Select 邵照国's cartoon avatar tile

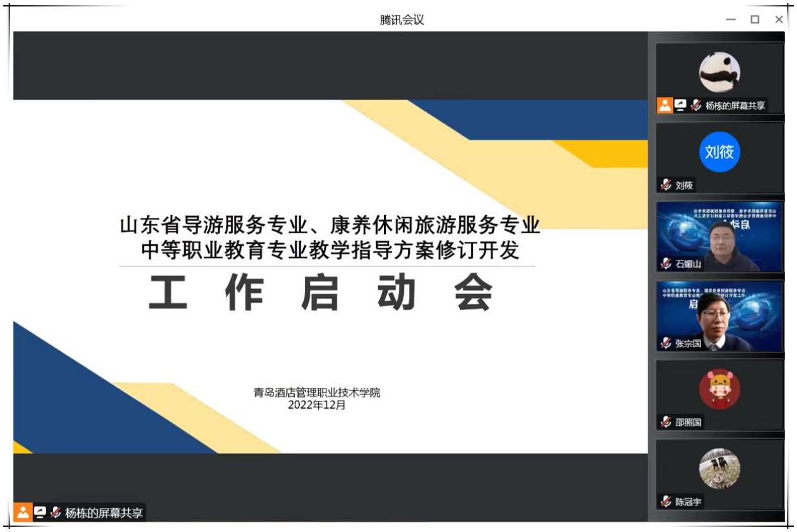[x=719, y=389]
